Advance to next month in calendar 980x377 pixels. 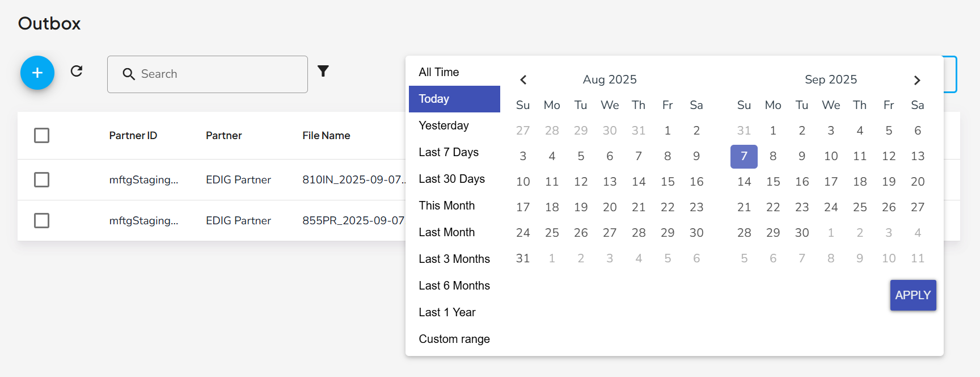click(x=917, y=80)
